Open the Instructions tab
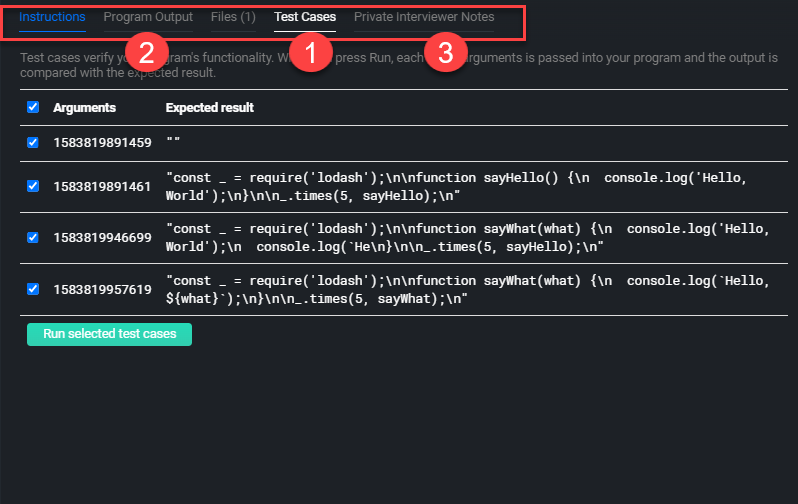 (x=52, y=17)
